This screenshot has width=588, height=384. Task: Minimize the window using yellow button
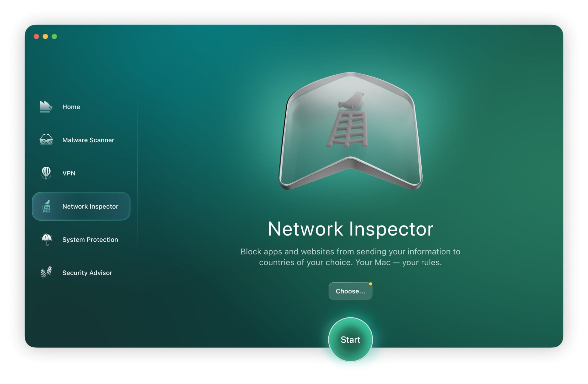pyautogui.click(x=45, y=36)
